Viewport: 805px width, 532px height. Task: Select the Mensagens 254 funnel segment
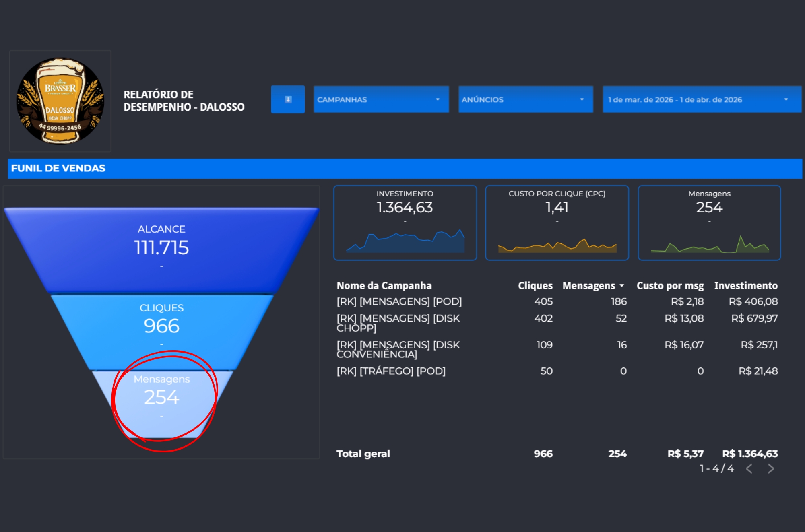click(161, 398)
